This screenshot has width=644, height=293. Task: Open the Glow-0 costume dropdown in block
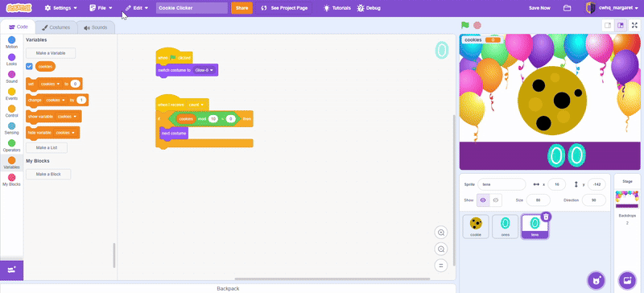pos(204,70)
